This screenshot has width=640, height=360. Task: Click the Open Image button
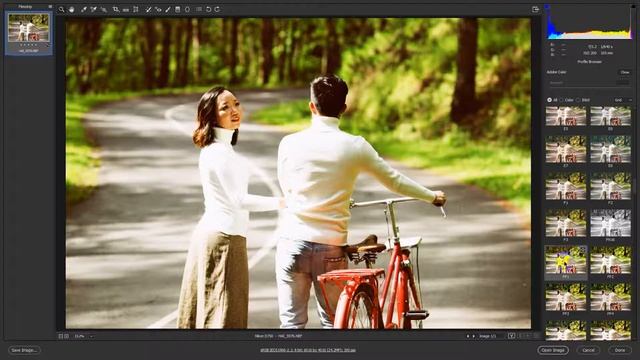coord(553,350)
